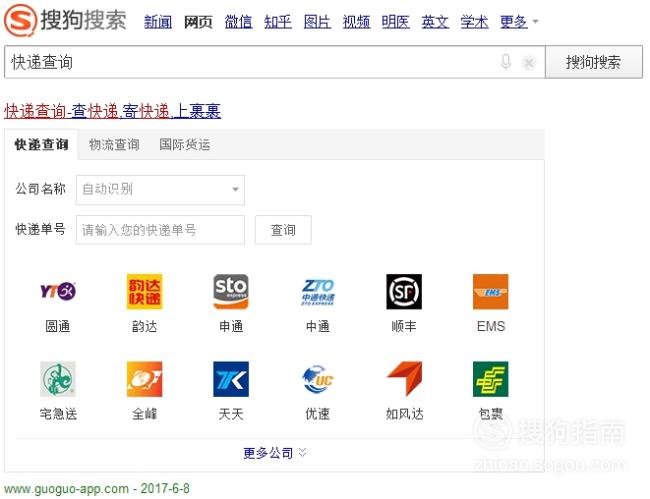Select the 优速 UC courier icon

318,379
